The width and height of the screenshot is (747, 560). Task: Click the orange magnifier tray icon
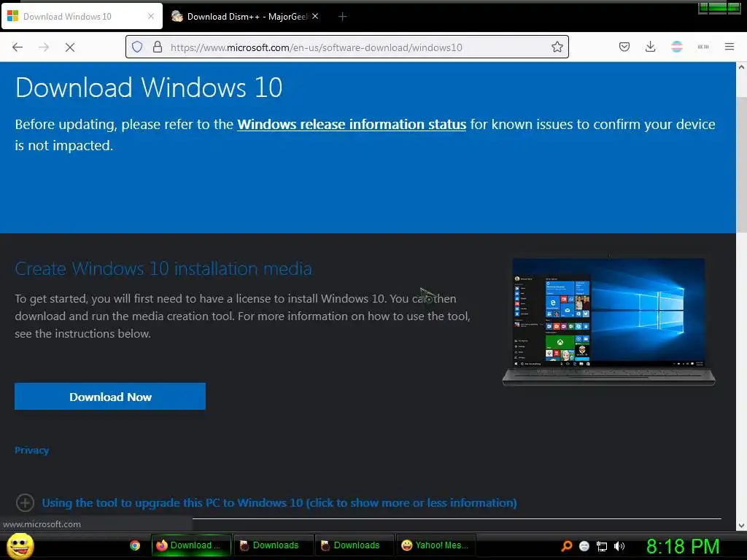click(566, 545)
